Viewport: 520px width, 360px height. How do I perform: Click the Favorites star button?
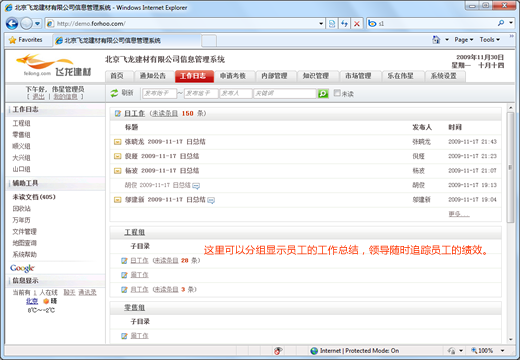(26, 40)
